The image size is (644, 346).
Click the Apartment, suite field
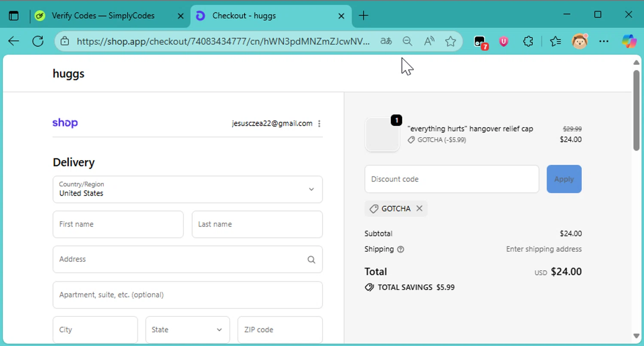pos(188,295)
